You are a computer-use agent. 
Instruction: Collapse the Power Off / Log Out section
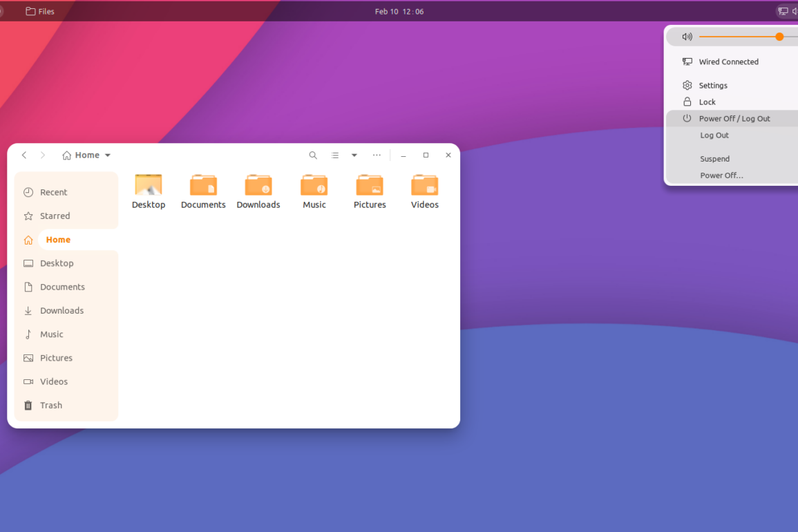734,119
